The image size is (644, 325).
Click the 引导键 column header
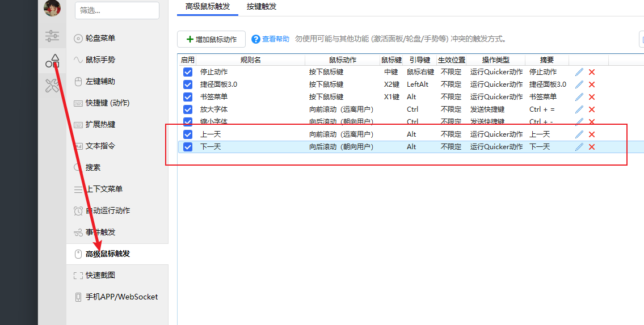coord(420,60)
